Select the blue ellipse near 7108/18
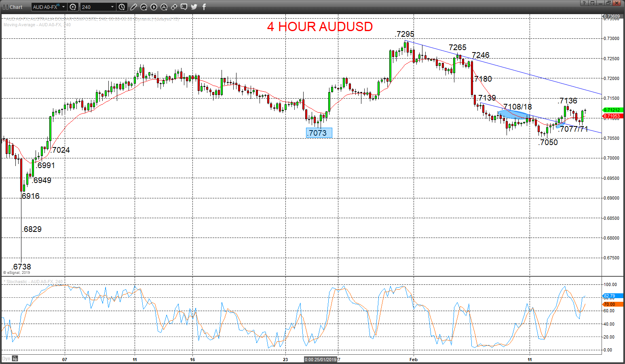Screen dimensions: 625x364 click(x=514, y=114)
